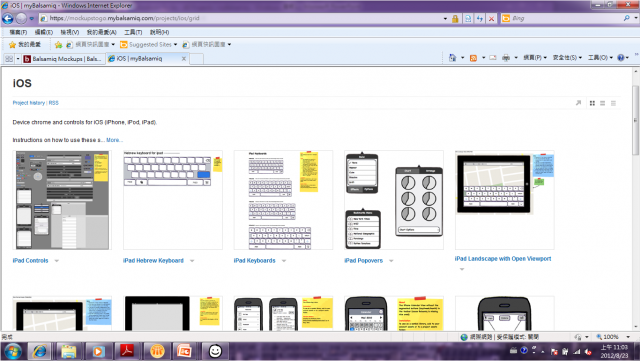This screenshot has width=640, height=361.
Task: Click the Favorites star button
Action: tap(25, 45)
